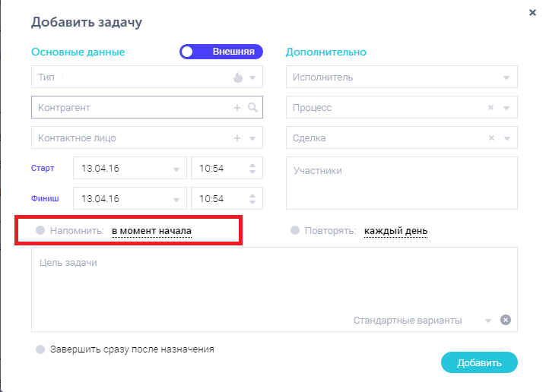546x392 pixels.
Task: Check Завершить сразу после назначения
Action: [40, 349]
